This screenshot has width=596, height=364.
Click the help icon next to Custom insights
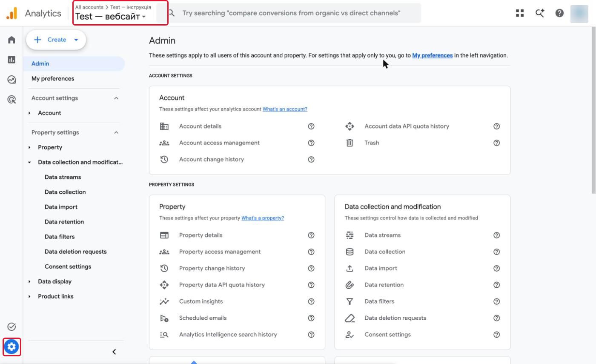(311, 302)
